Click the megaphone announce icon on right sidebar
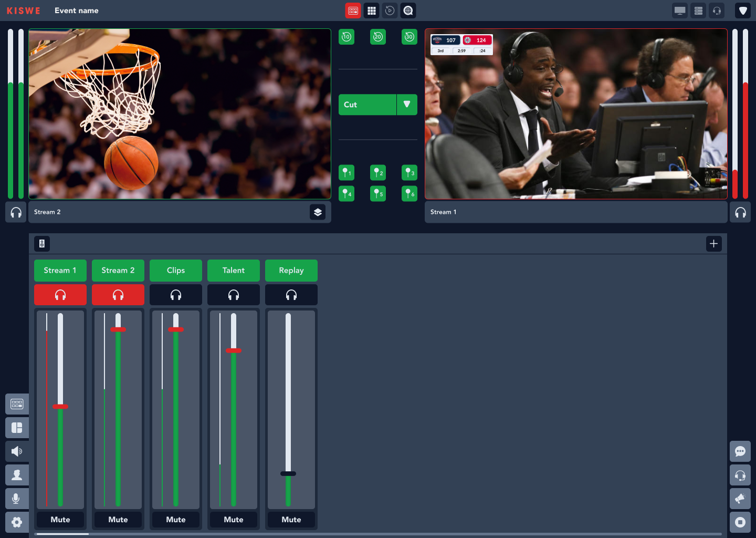756x538 pixels. [x=740, y=499]
